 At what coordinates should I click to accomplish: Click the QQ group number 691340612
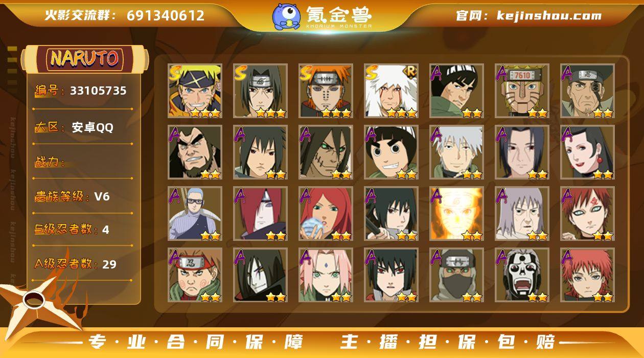point(166,15)
